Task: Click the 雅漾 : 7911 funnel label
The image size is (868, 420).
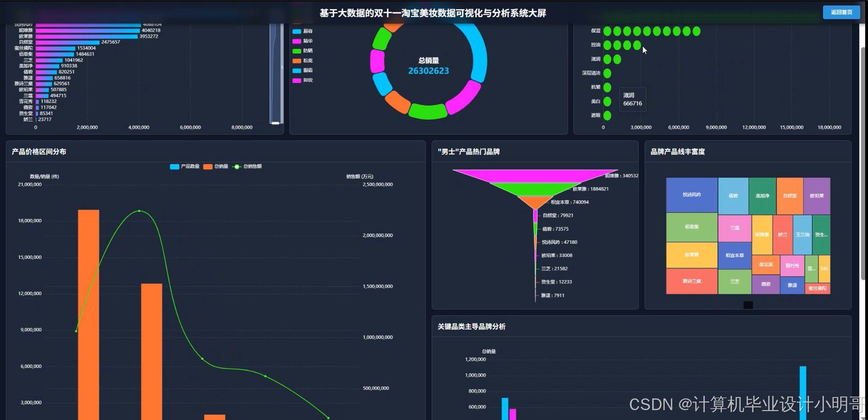Action: pos(553,296)
